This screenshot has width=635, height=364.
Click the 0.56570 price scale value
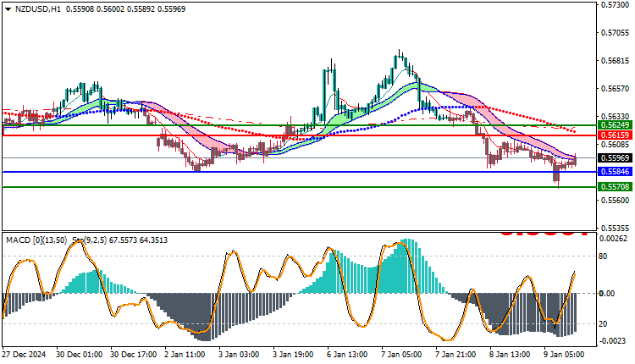coord(616,89)
